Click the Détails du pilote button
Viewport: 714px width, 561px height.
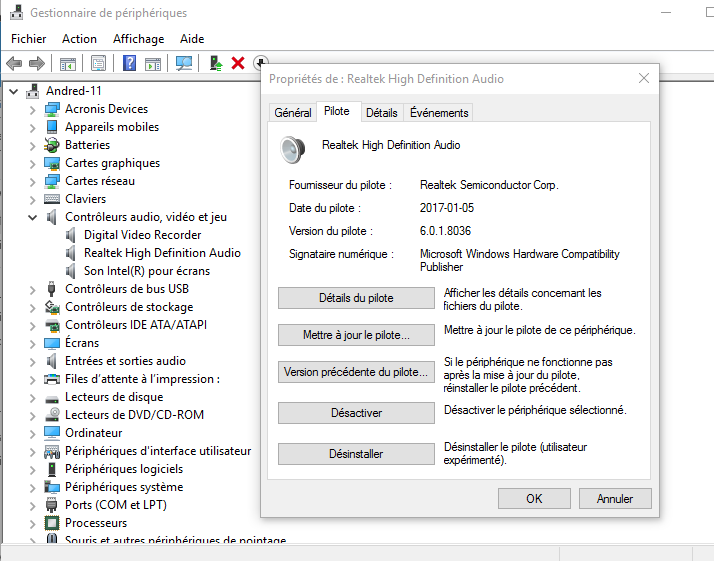click(x=356, y=298)
